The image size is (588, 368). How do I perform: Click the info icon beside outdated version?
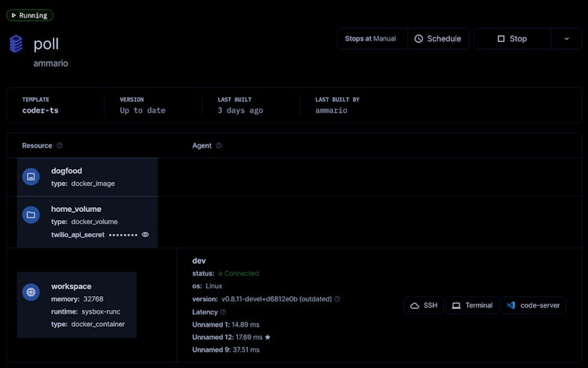(x=338, y=299)
